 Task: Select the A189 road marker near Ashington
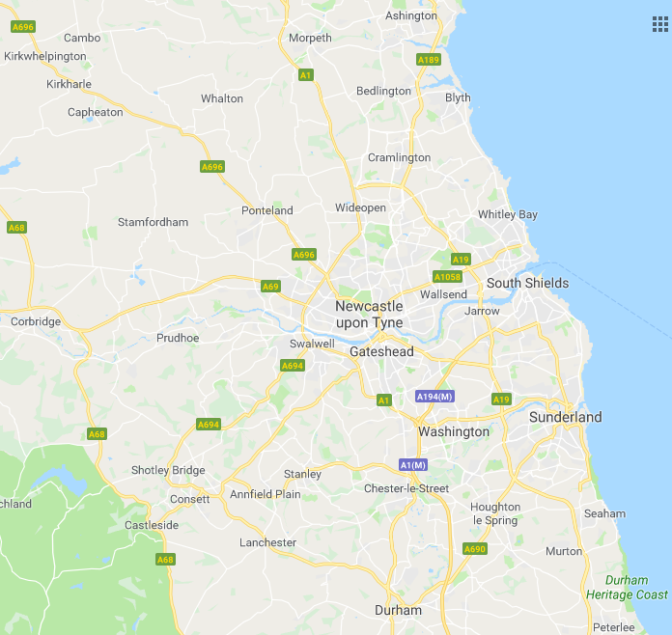click(429, 60)
